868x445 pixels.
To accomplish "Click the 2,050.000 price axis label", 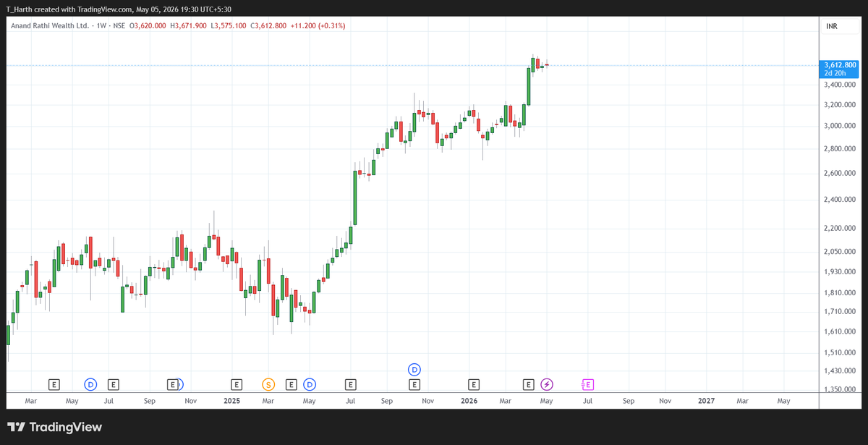I will [x=840, y=252].
